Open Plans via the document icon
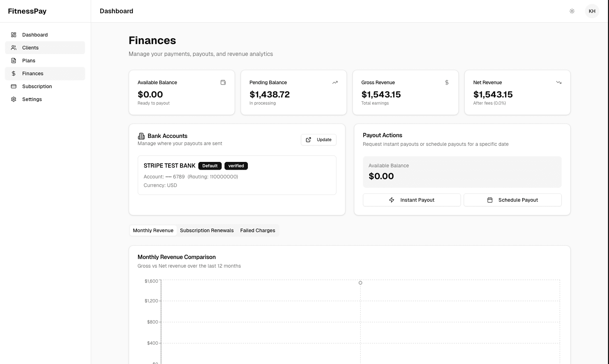Viewport: 609px width, 364px height. click(14, 61)
